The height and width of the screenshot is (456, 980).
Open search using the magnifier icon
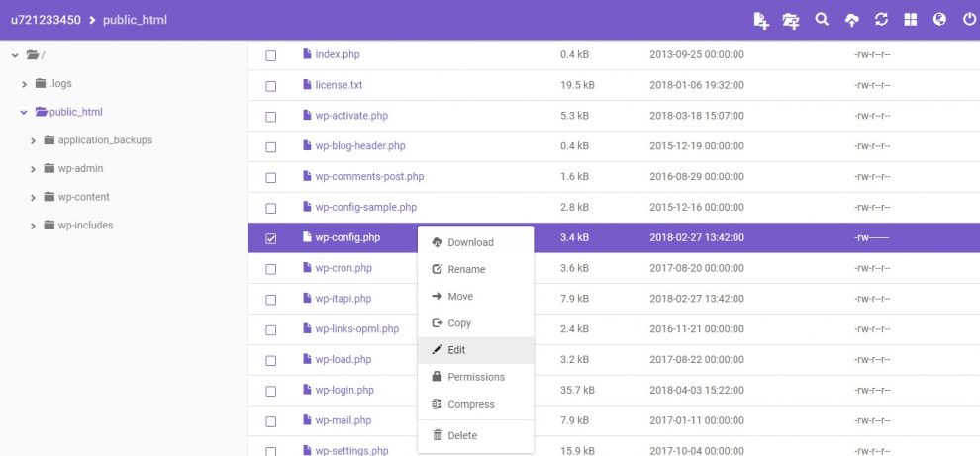coord(822,19)
